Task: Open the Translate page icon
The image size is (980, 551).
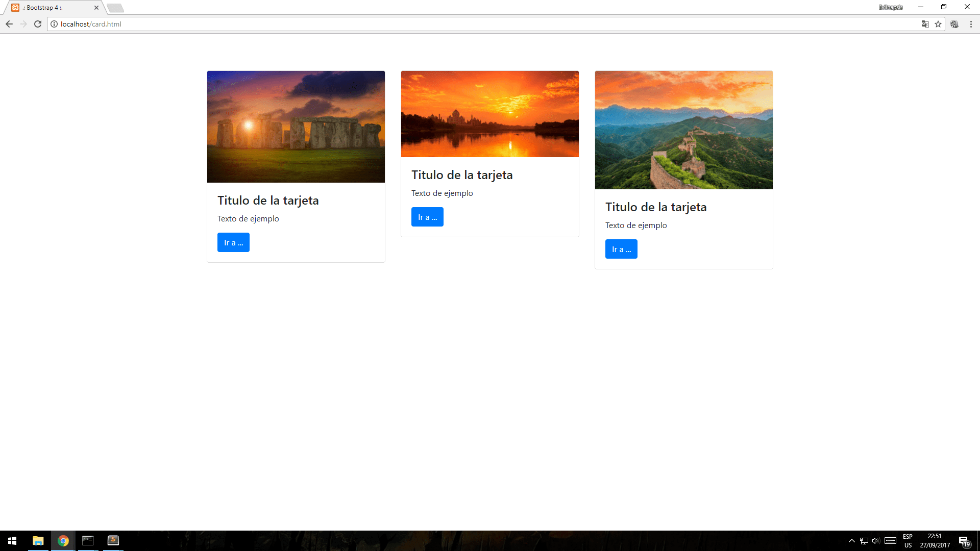Action: point(925,23)
